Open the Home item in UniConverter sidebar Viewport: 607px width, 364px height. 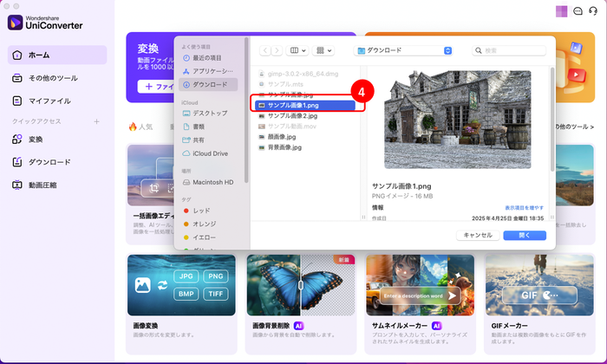pyautogui.click(x=57, y=55)
